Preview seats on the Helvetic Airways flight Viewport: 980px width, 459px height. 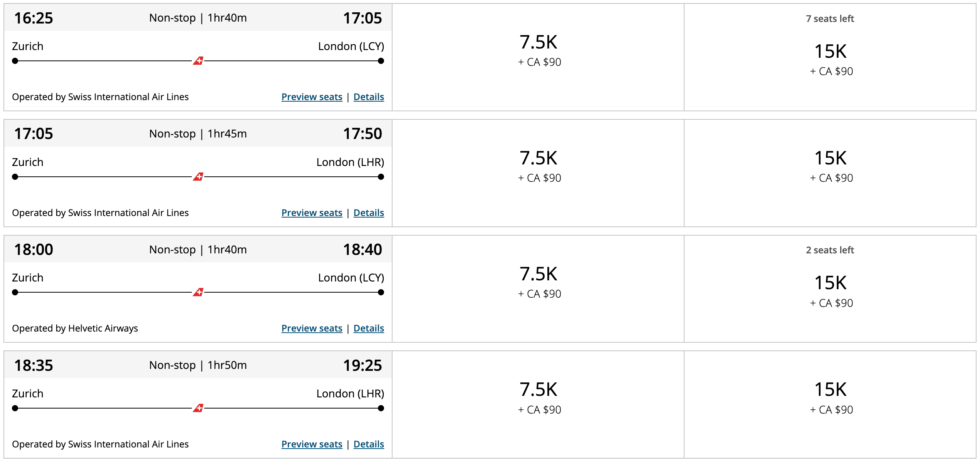(312, 328)
